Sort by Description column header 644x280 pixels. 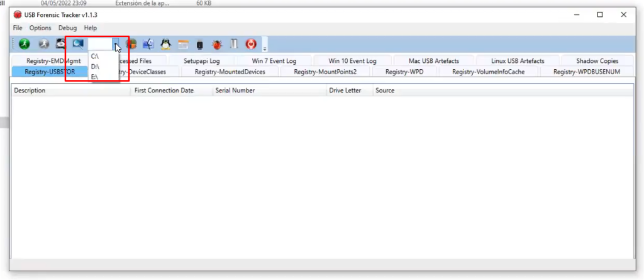point(72,91)
